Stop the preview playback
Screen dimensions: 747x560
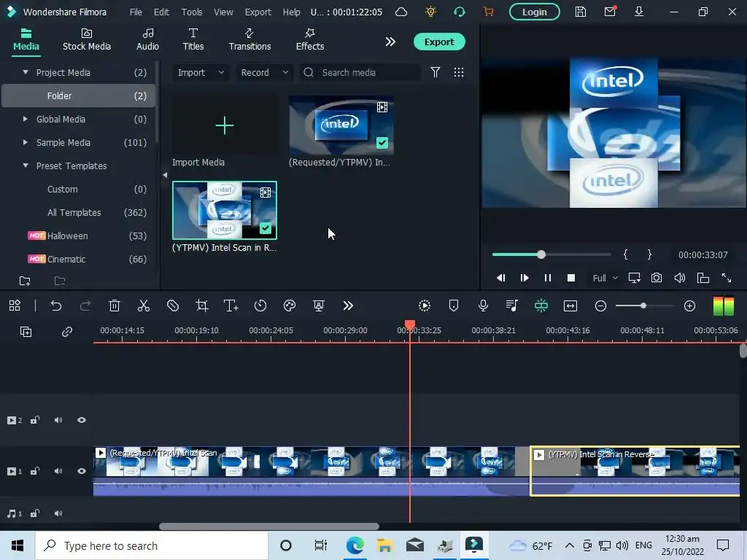pyautogui.click(x=571, y=278)
